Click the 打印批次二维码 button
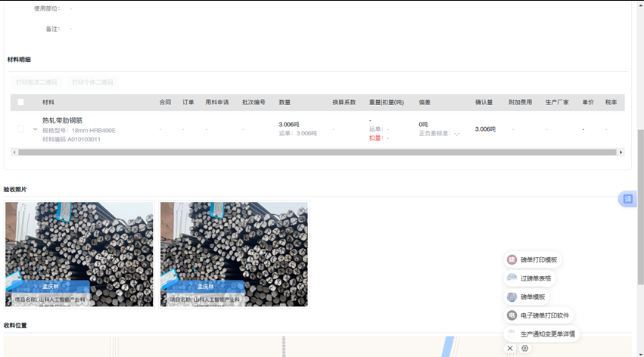 coord(37,82)
